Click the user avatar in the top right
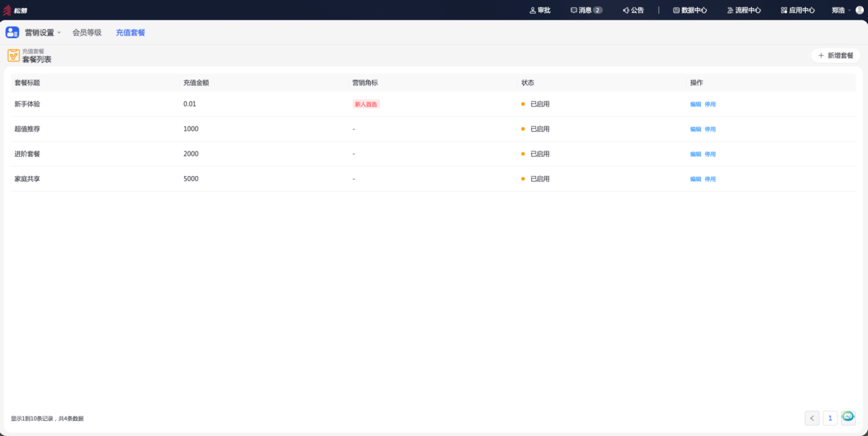Image resolution: width=868 pixels, height=436 pixels. pos(859,10)
